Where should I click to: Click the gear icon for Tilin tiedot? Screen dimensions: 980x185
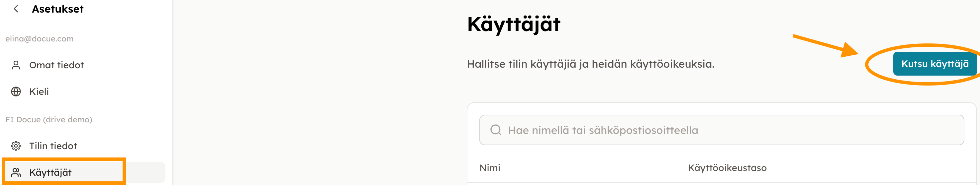16,146
